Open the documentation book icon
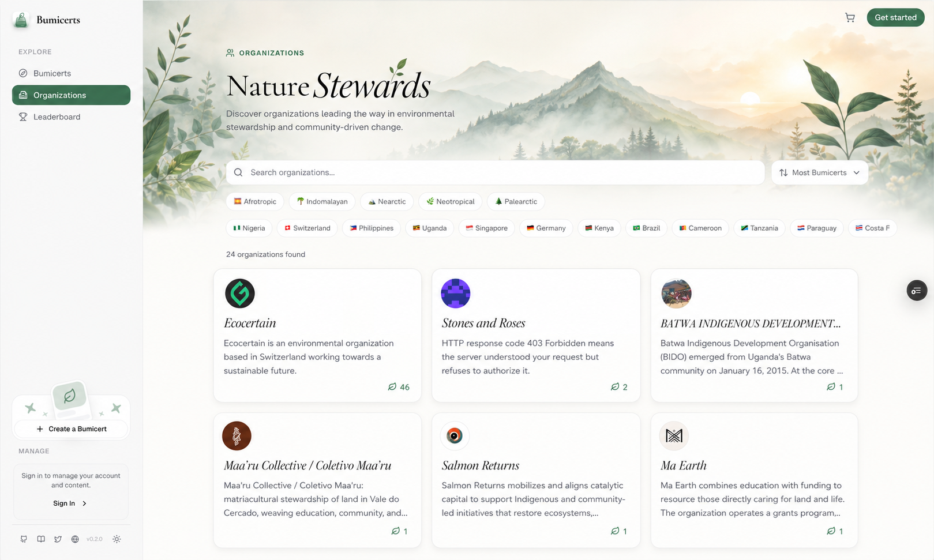934x560 pixels. pyautogui.click(x=41, y=539)
